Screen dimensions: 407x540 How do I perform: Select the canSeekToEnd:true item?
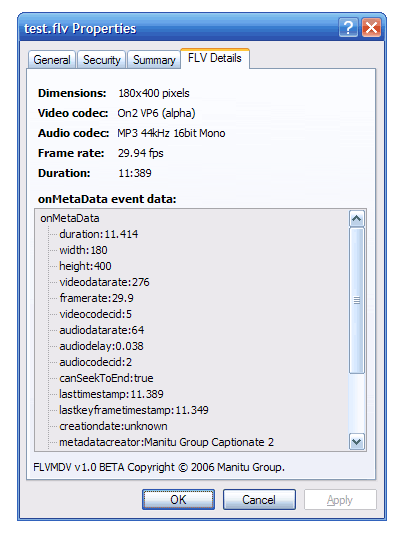[106, 378]
